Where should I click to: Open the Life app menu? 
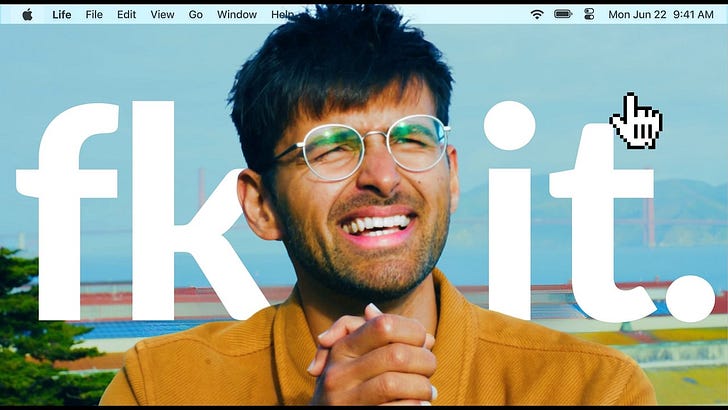click(62, 15)
